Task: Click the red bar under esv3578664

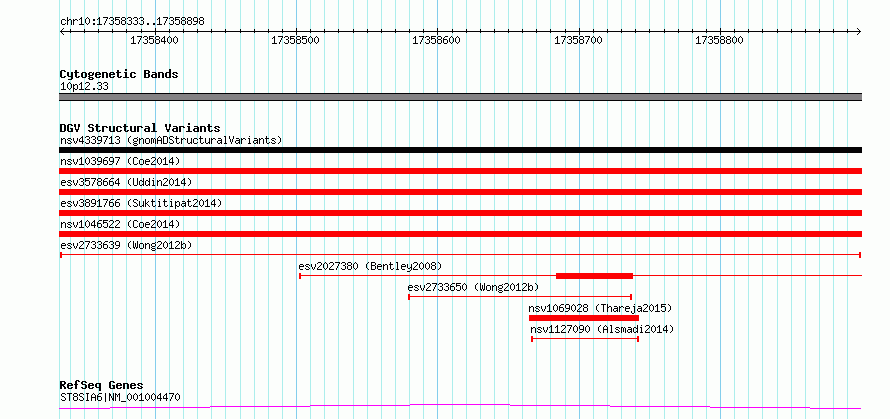Action: pos(460,192)
